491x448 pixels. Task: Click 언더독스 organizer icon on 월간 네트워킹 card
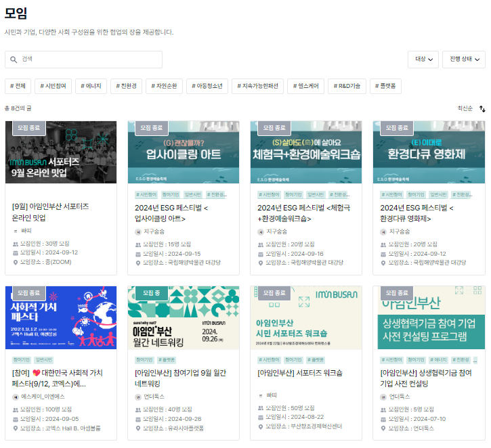click(x=138, y=397)
